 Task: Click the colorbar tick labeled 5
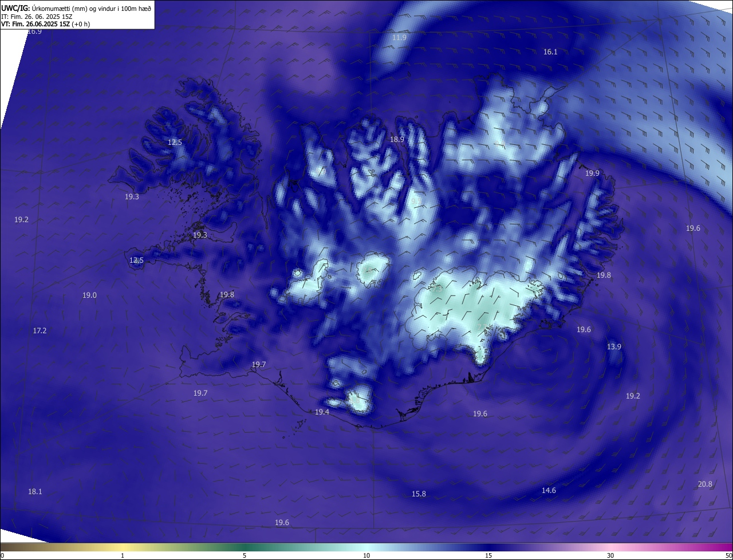pyautogui.click(x=245, y=555)
